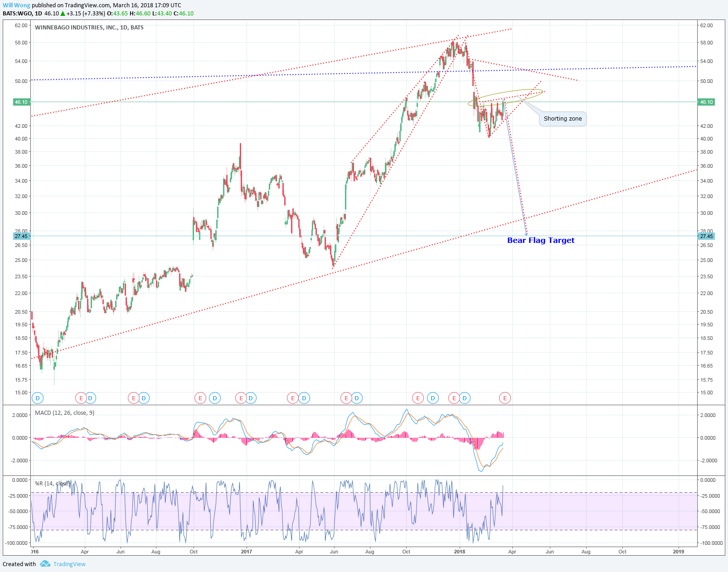Viewport: 728px width, 572px height.
Task: Click the 27.45 target price tag on left axis
Action: 22,236
